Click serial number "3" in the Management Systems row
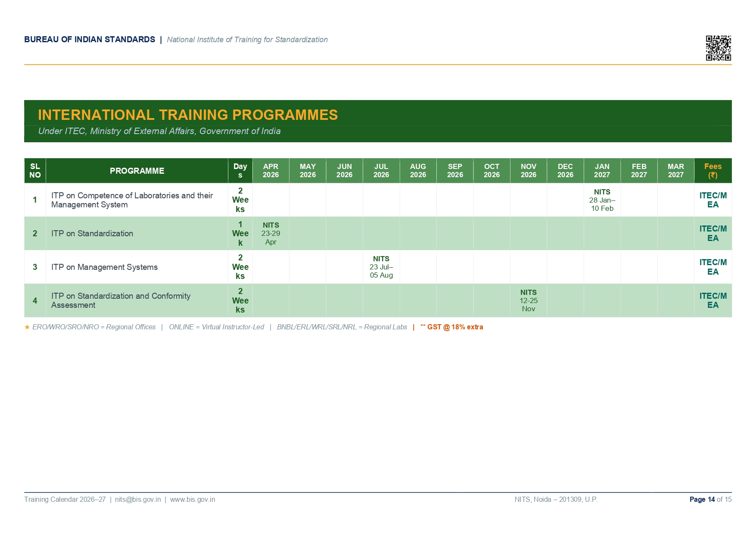 pos(35,267)
